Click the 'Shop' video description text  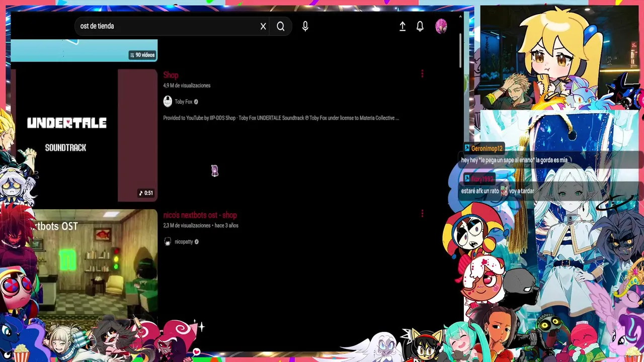(281, 118)
